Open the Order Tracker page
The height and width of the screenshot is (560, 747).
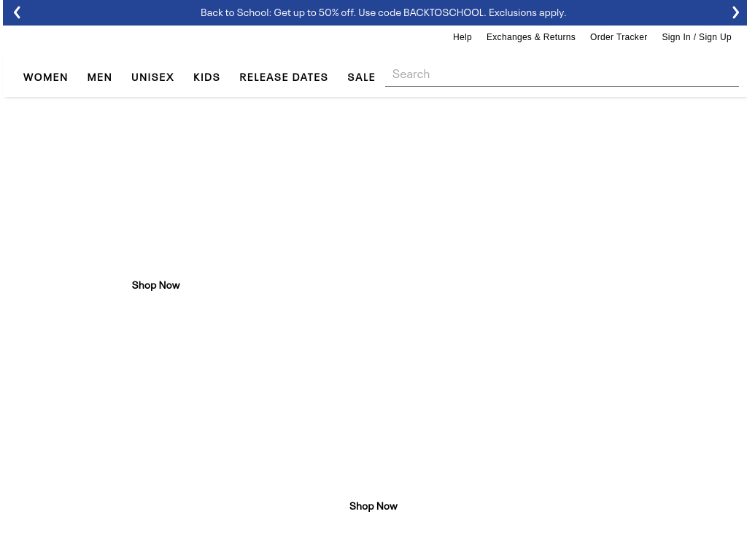click(618, 37)
